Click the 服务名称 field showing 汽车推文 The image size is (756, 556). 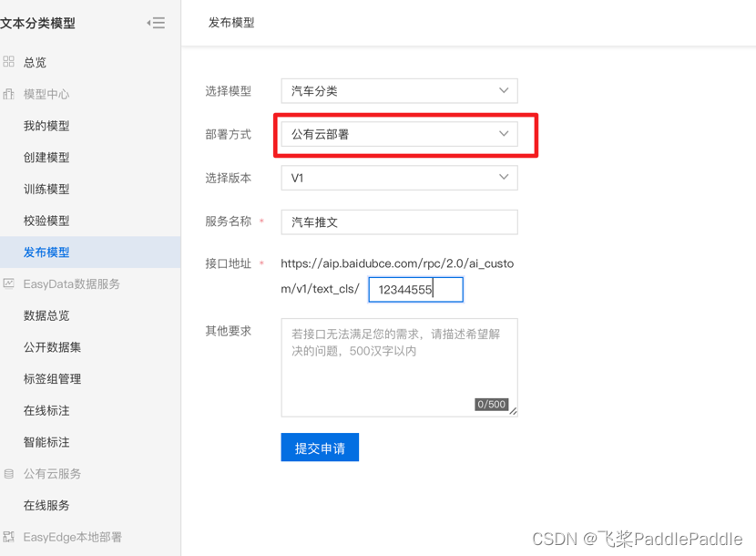pyautogui.click(x=399, y=221)
